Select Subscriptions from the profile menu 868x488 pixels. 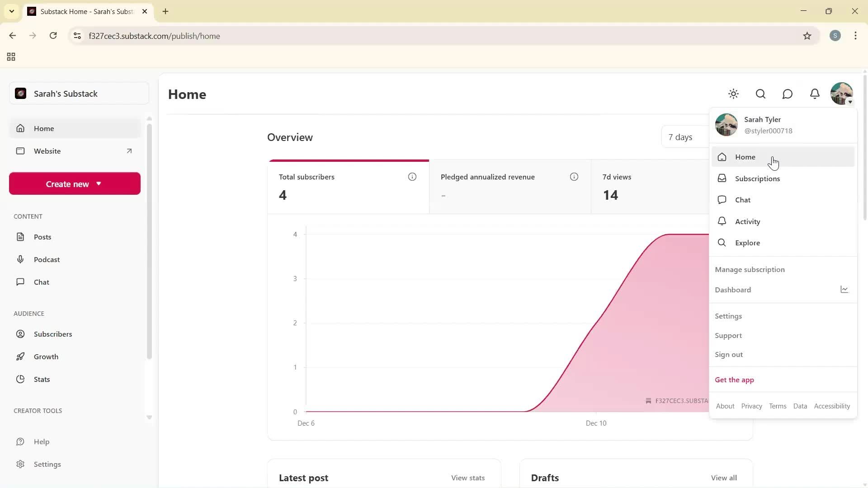(x=758, y=178)
